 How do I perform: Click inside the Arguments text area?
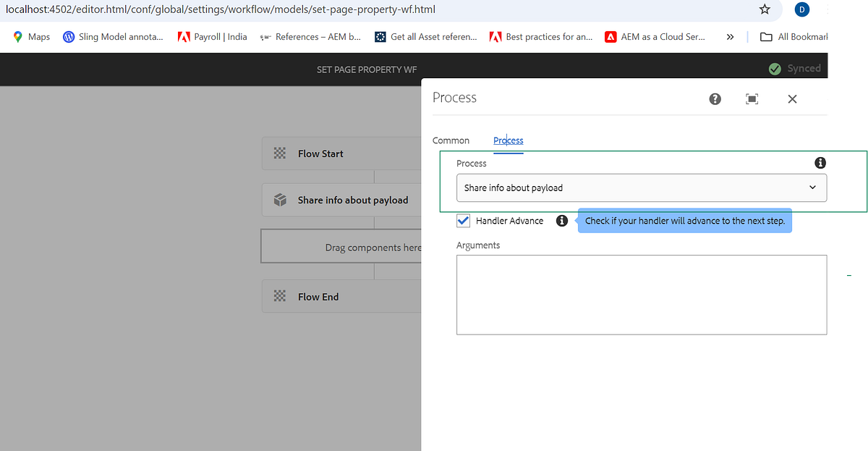pos(641,295)
